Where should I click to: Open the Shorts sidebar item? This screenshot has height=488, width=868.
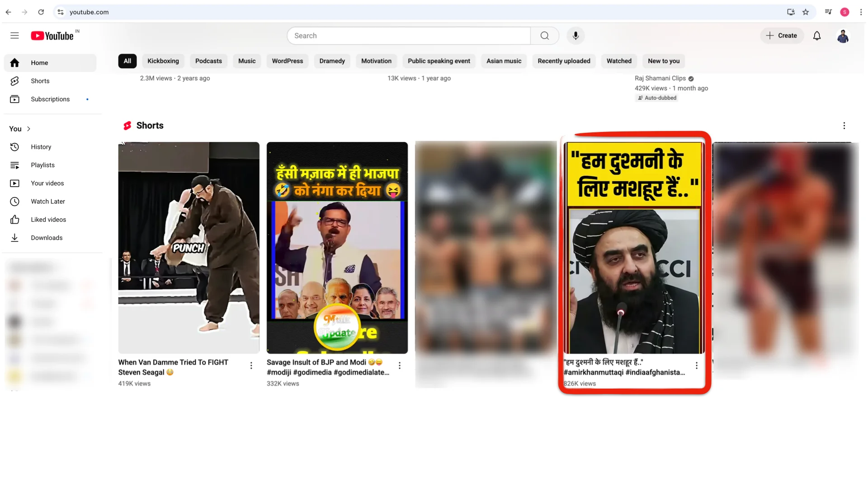tap(40, 81)
